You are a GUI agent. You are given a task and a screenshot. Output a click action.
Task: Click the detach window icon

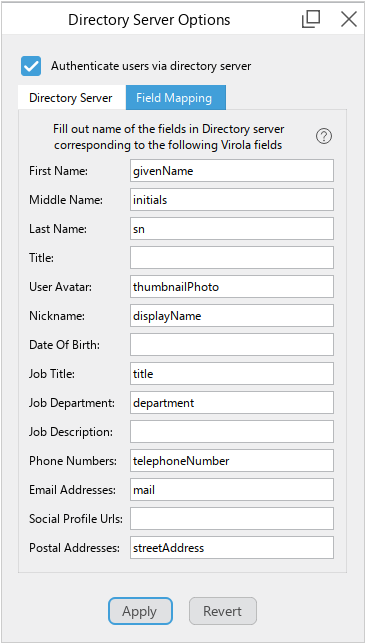pyautogui.click(x=311, y=19)
